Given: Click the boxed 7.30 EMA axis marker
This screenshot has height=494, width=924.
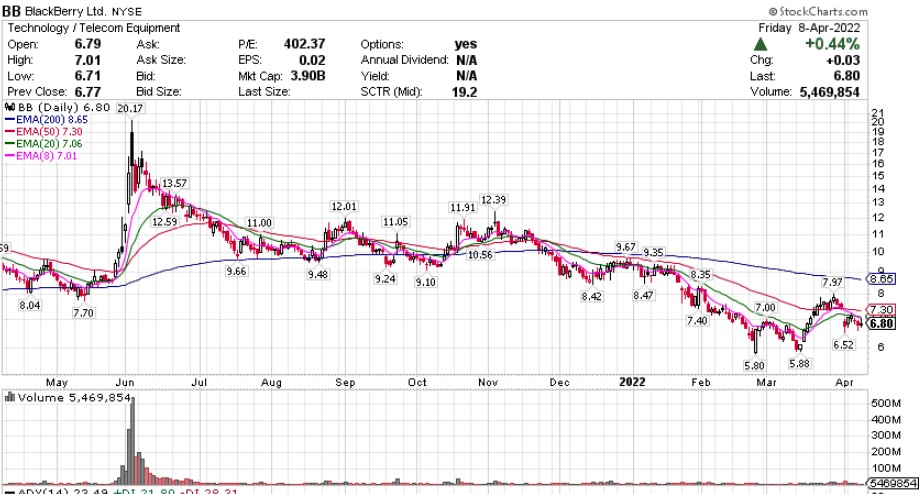Looking at the screenshot, I should 882,309.
